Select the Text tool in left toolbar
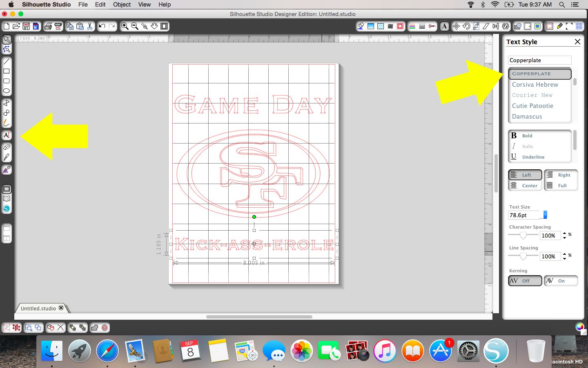This screenshot has height=368, width=588. [7, 135]
